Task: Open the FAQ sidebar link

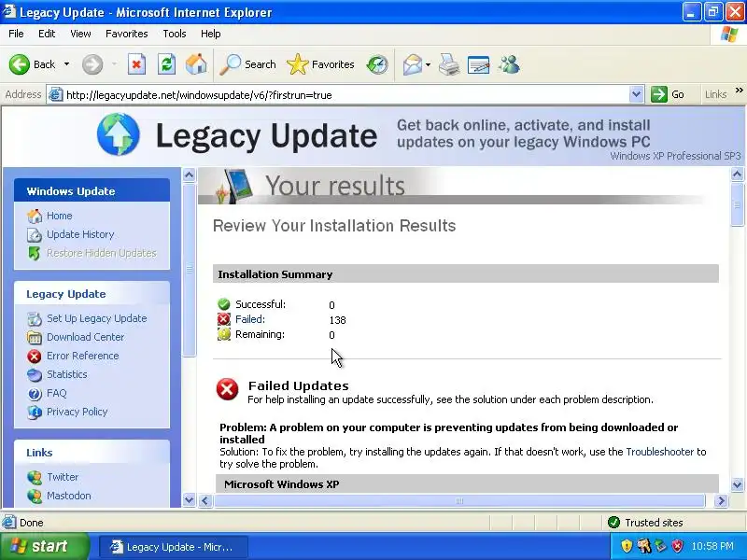Action: click(57, 393)
